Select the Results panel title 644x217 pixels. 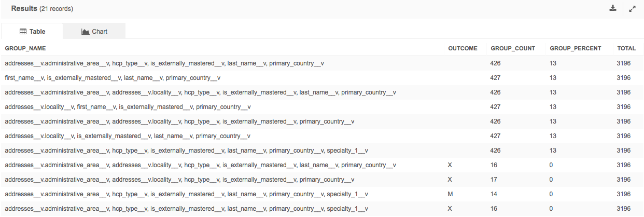24,9
